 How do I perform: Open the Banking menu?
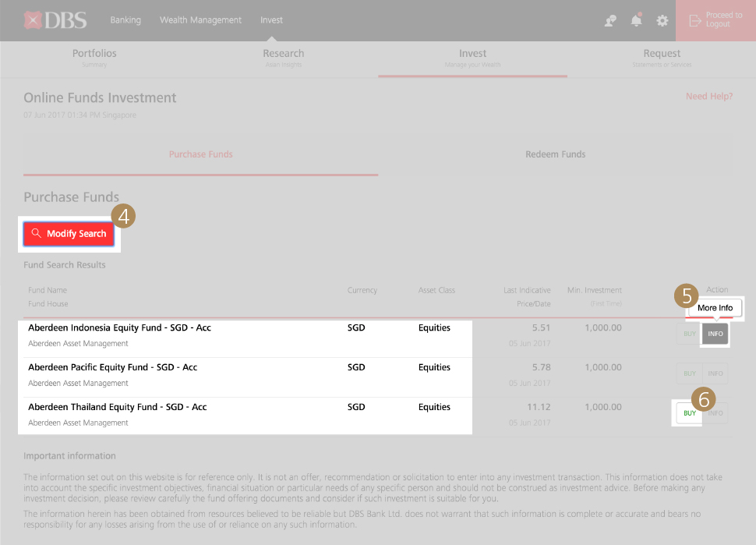coord(125,19)
